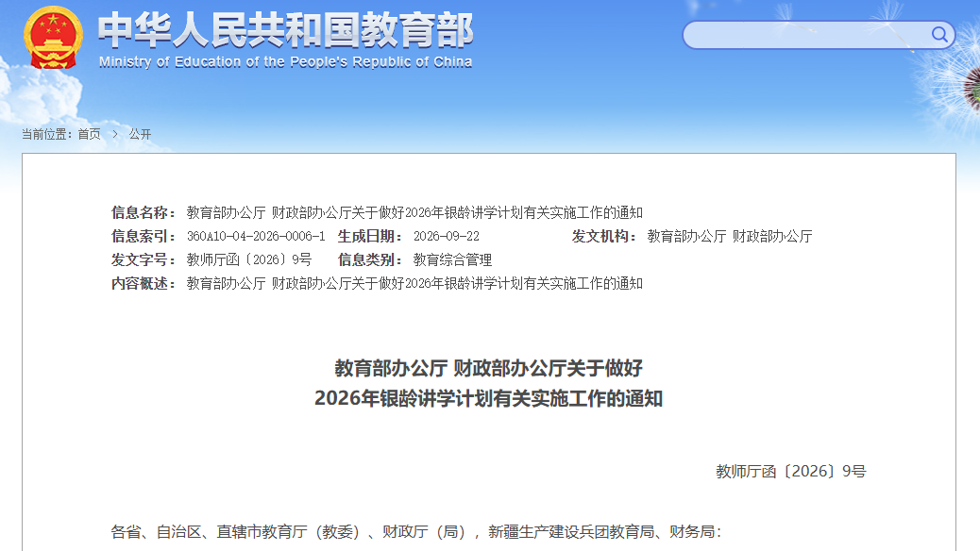Viewport: 980px width, 551px height.
Task: Click document number 教师厅函〔2026〕9号 in the info table
Action: [x=248, y=260]
